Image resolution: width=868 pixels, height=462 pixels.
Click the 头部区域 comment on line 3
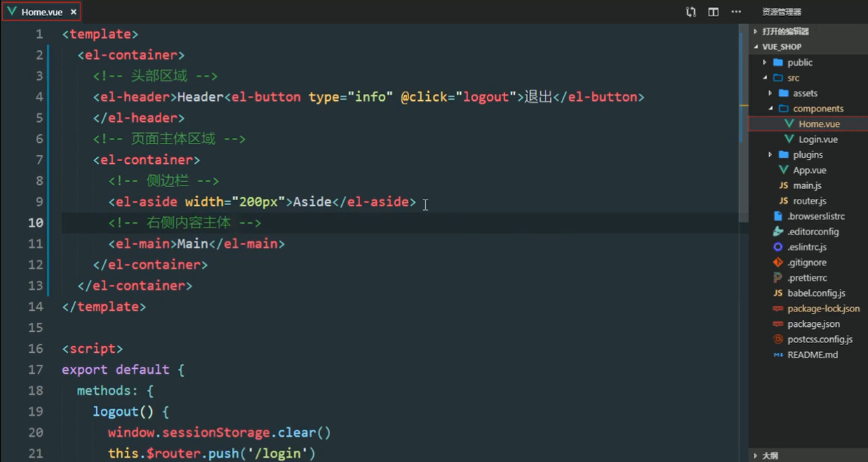tap(155, 76)
